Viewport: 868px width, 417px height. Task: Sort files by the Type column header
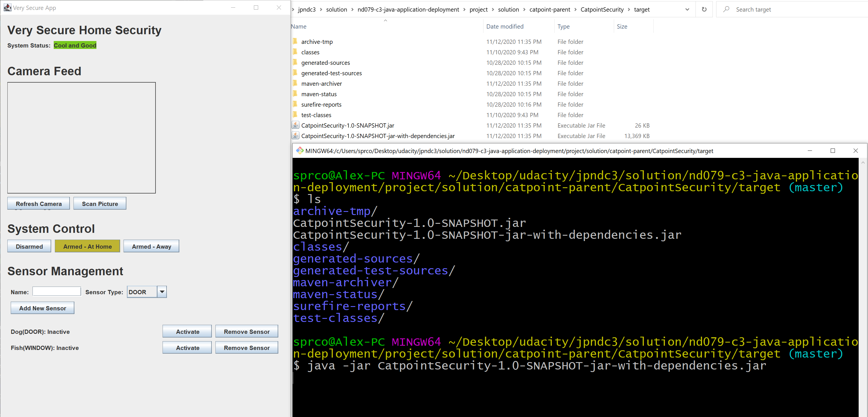[563, 26]
